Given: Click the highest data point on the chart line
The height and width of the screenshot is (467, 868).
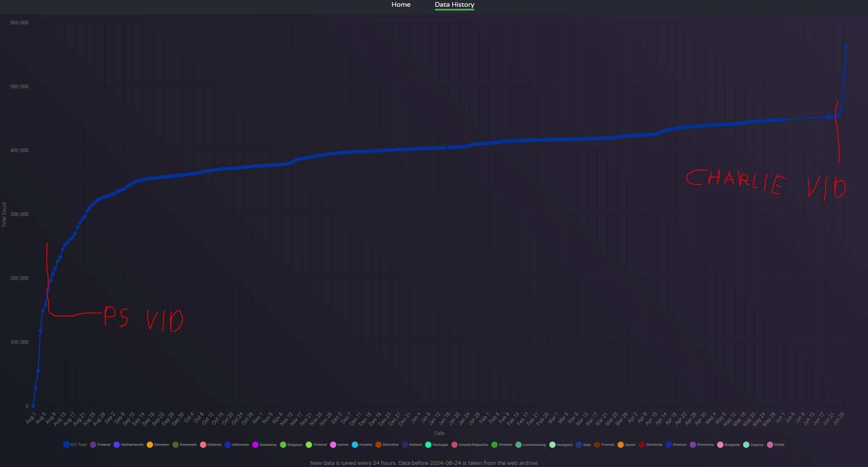Looking at the screenshot, I should pyautogui.click(x=846, y=46).
